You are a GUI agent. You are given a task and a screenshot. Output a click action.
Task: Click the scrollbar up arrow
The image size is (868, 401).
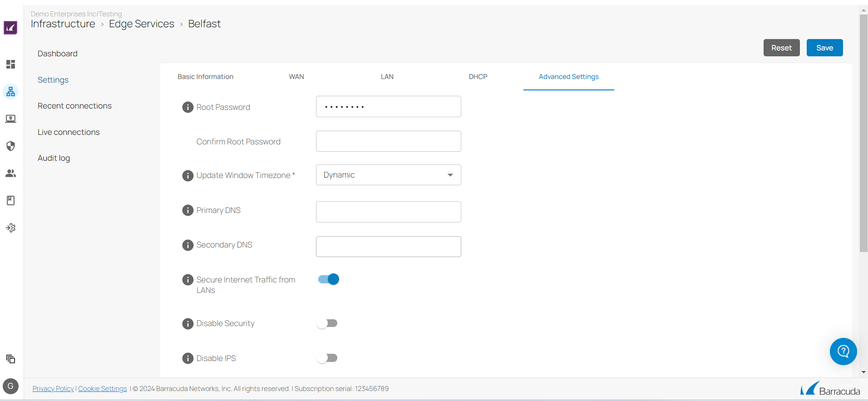[x=863, y=10]
